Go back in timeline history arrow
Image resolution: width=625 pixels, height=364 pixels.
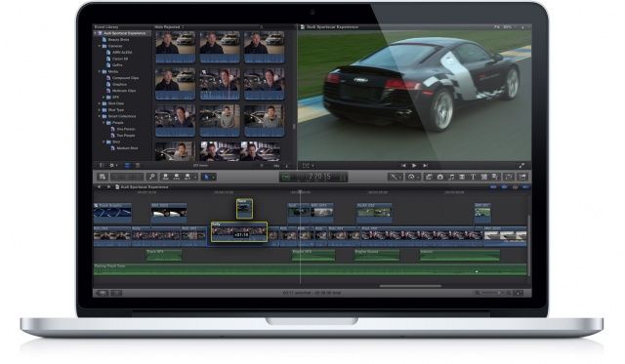(x=99, y=186)
